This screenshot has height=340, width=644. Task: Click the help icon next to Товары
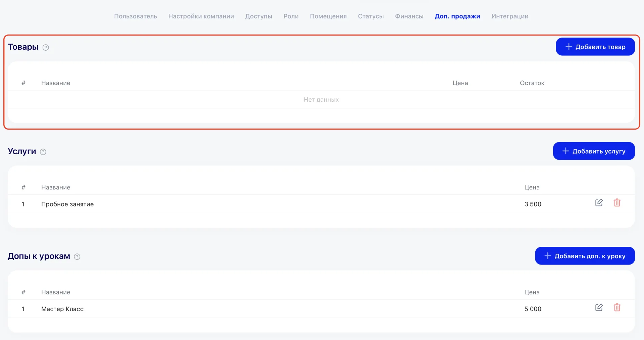(x=46, y=48)
